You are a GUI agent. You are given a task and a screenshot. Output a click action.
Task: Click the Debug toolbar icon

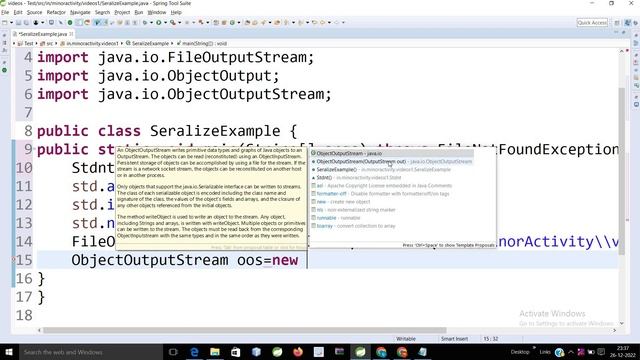click(145, 22)
